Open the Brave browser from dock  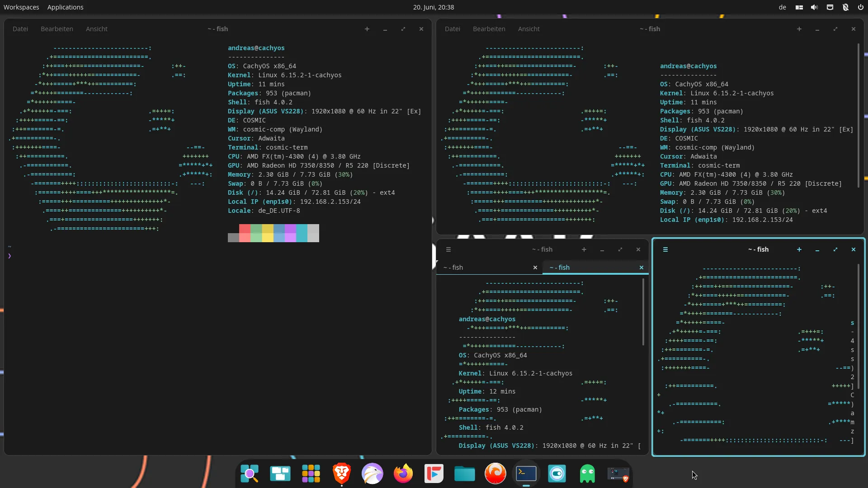click(342, 474)
